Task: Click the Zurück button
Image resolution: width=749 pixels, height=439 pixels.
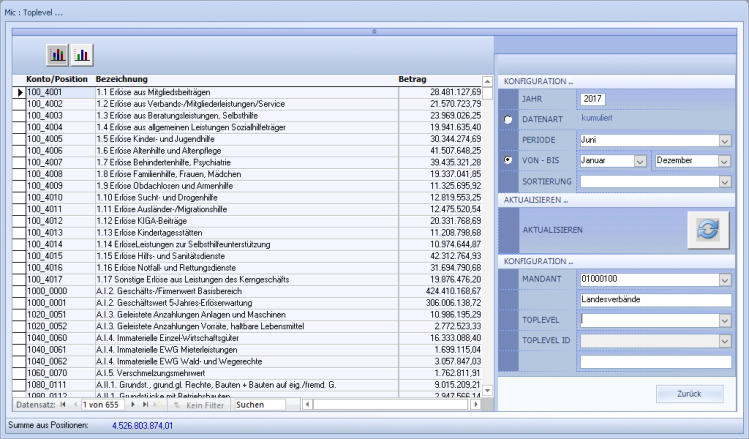Action: [x=689, y=393]
